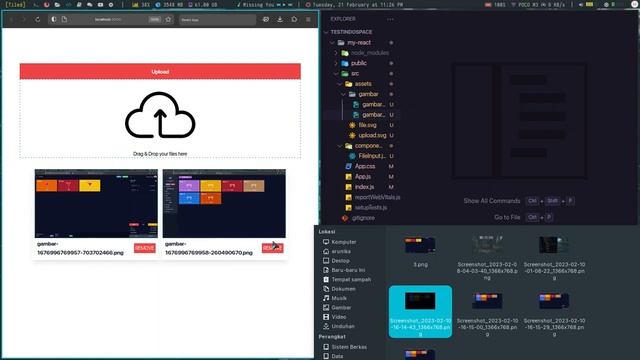Open index.js in the Explorer
640x360 pixels.
[364, 187]
